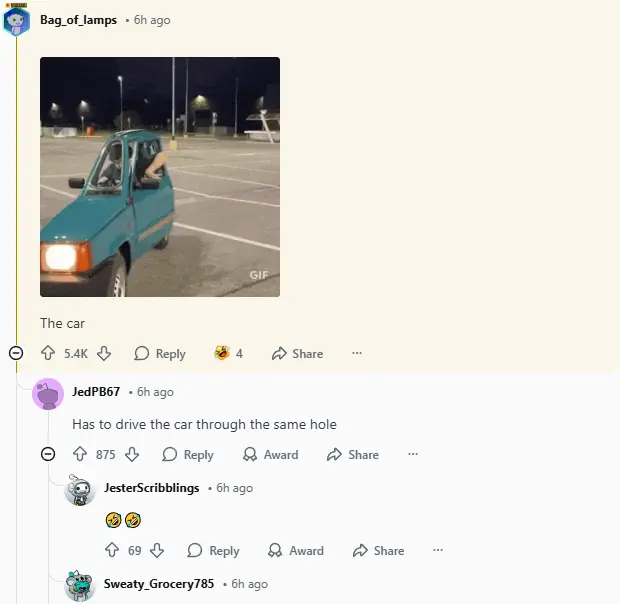Reply to Bag_of_lamps' comment

[x=160, y=353]
